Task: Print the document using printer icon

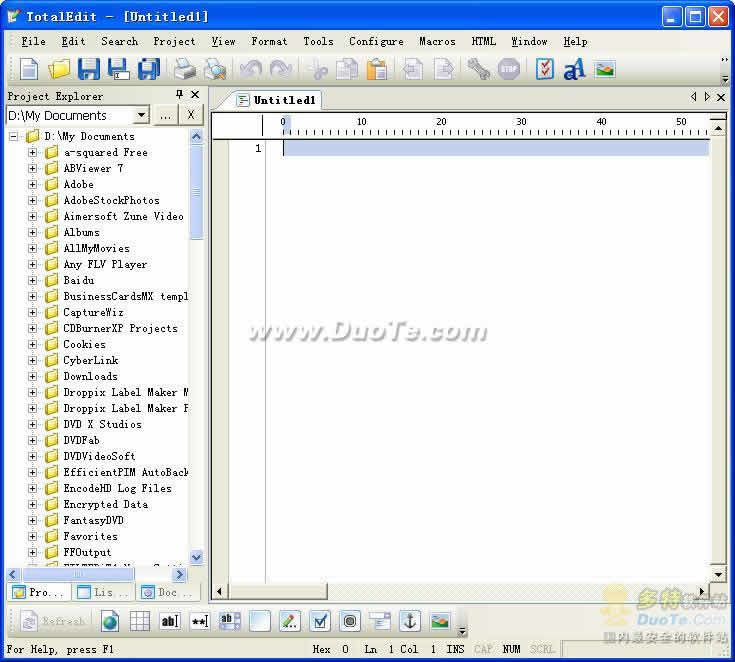Action: 185,69
